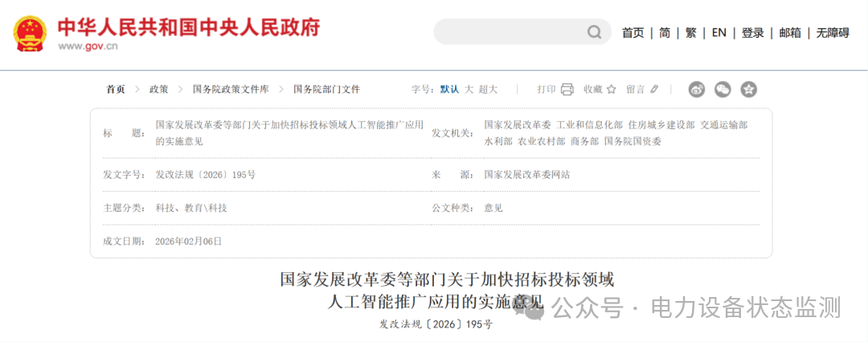This screenshot has width=868, height=342.
Task: Go to 首页 in the breadcrumb
Action: coord(116,89)
